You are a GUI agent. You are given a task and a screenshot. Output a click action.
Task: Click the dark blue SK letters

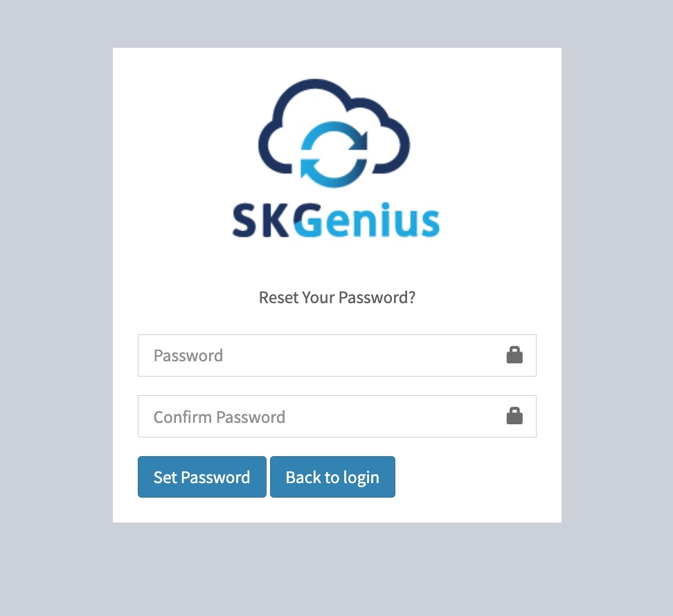[x=260, y=221]
